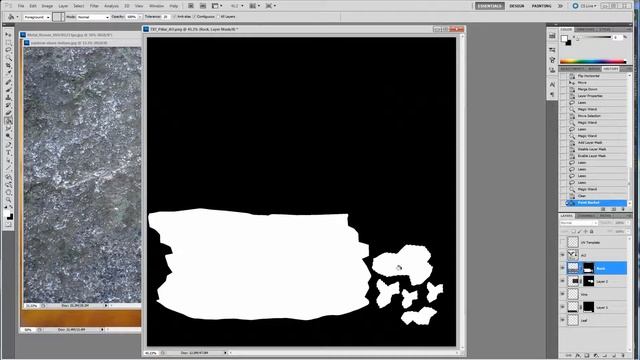
Task: Click the foreground swatch in the Color panel
Action: click(564, 38)
